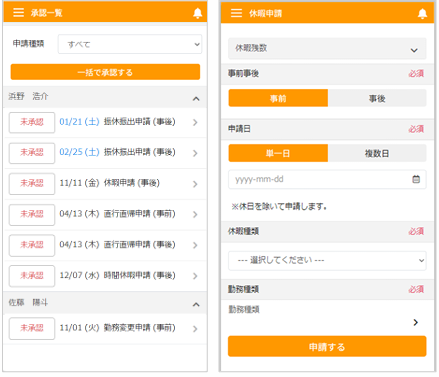
Task: Open 勤務種類 selector arrow
Action: 415,322
